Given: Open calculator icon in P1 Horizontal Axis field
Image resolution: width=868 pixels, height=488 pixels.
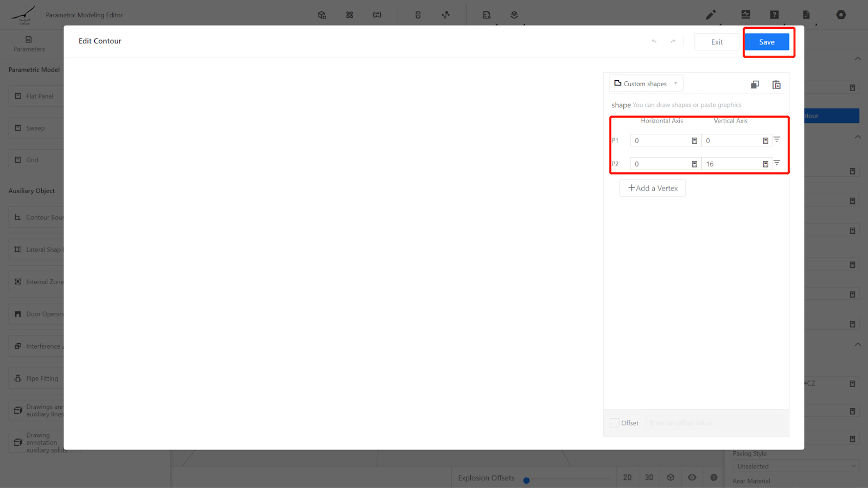Looking at the screenshot, I should coord(694,140).
